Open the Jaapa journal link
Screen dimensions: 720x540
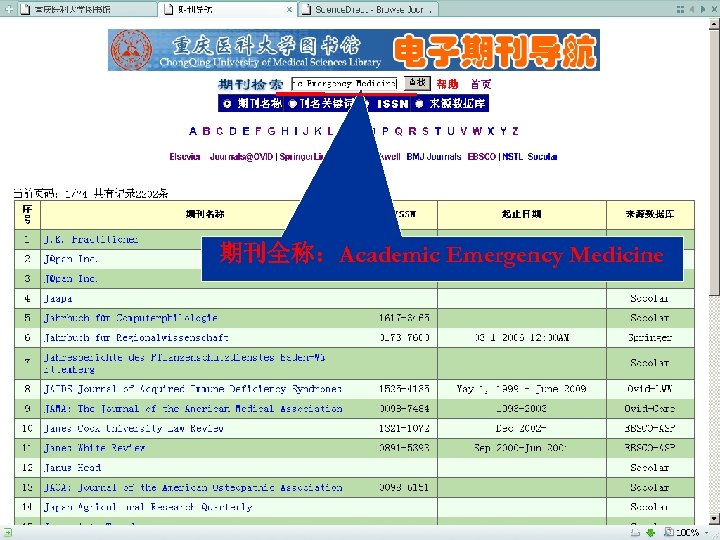click(x=58, y=298)
